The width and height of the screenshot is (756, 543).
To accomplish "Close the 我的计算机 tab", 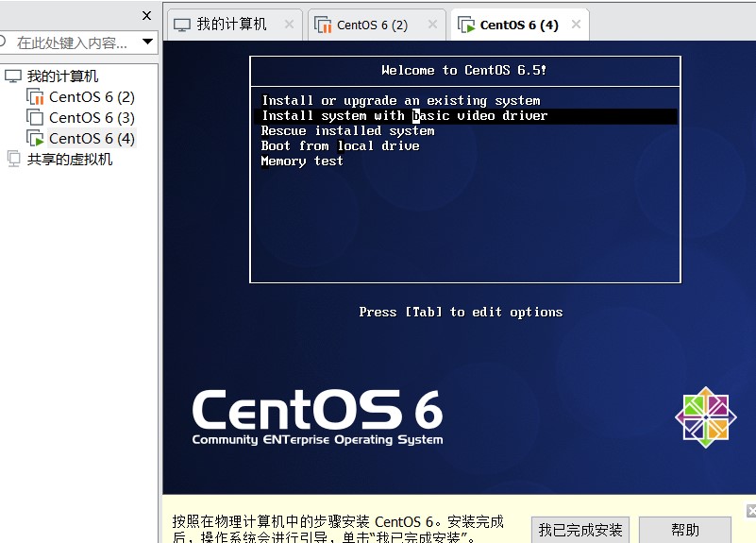I will 289,25.
